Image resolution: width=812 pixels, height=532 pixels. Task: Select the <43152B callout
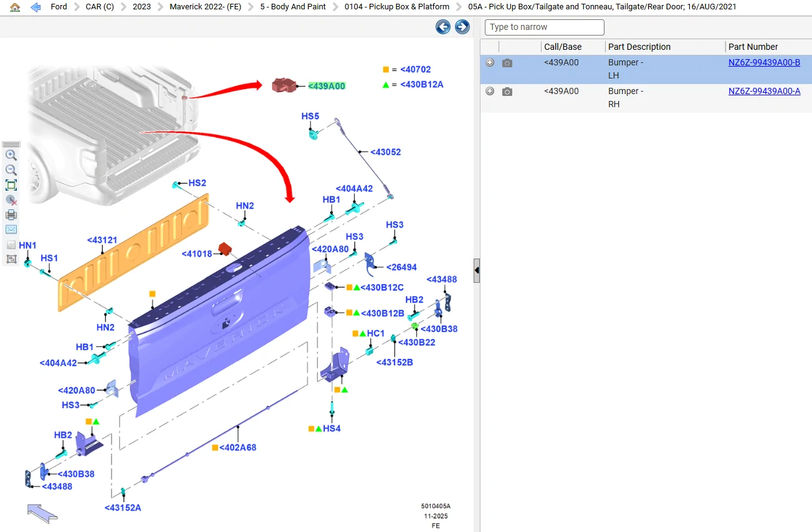click(x=394, y=363)
